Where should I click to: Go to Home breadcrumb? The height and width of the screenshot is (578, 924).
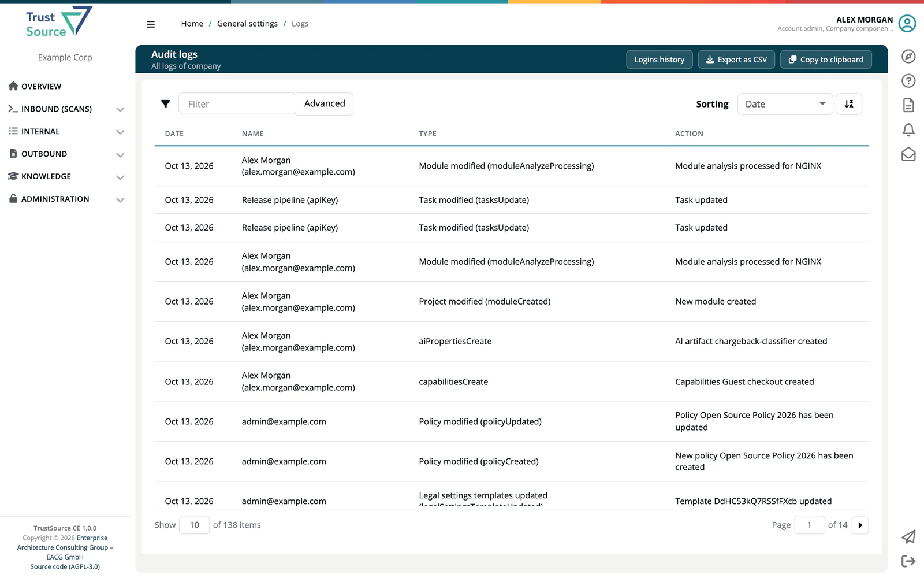[x=192, y=24]
